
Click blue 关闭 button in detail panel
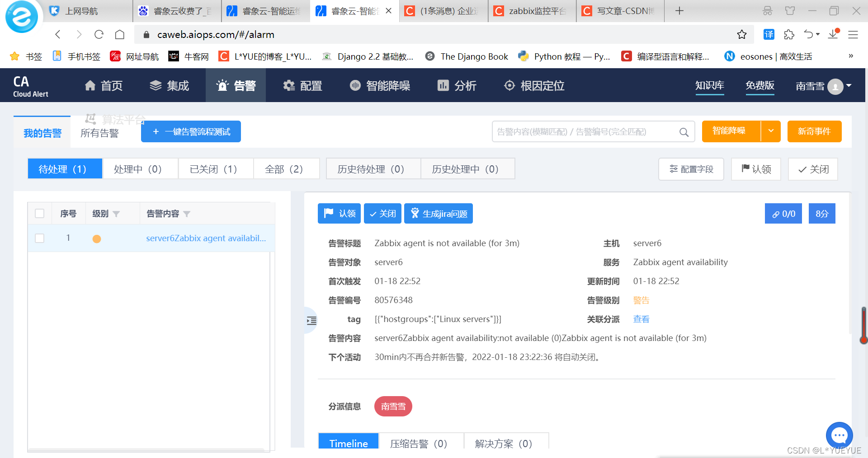pos(382,213)
